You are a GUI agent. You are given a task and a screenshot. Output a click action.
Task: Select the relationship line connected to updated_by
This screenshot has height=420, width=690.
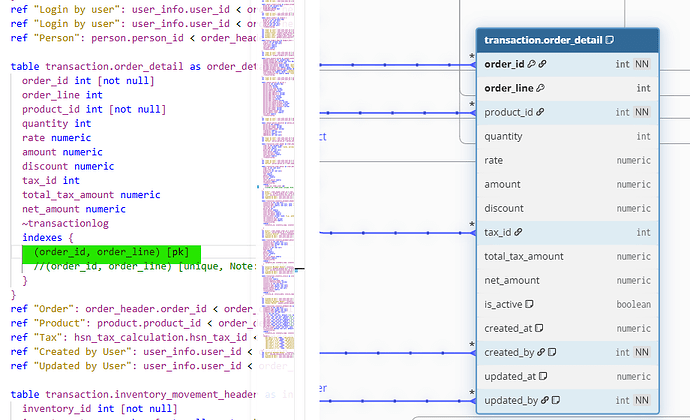pos(397,401)
